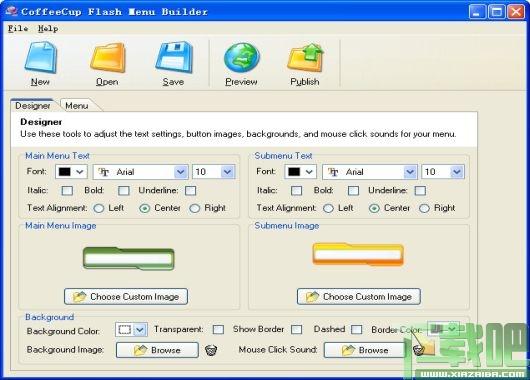Screen dimensions: 530x380
Task: Click Choose Custom Image for Main Menu
Action: [126, 296]
